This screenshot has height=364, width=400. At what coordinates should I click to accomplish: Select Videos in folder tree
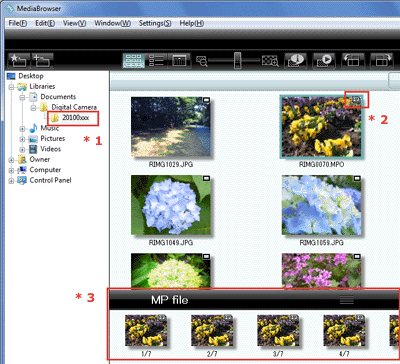pos(51,149)
